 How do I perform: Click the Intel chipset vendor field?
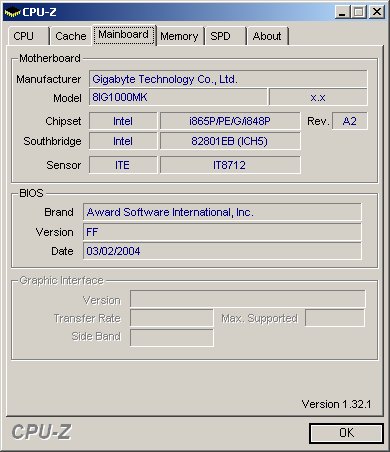coord(123,121)
